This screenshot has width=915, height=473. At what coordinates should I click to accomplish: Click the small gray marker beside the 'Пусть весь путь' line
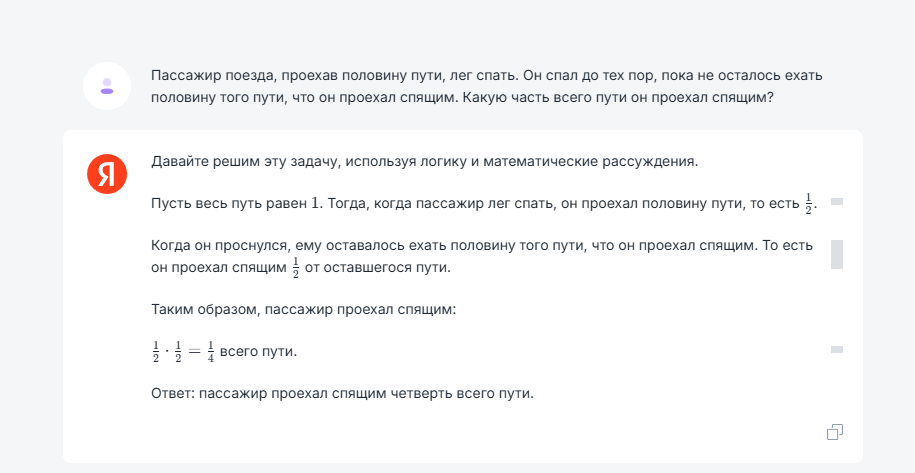tap(837, 201)
